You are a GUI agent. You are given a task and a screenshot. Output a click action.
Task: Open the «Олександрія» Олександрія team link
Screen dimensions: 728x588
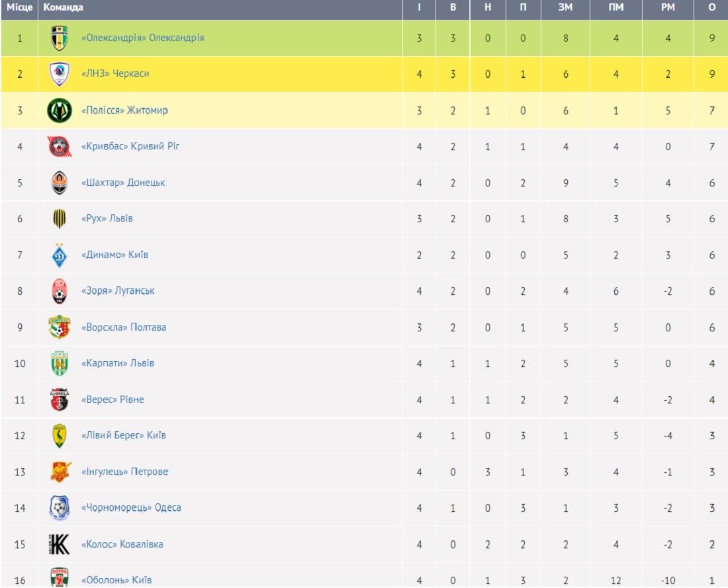[x=142, y=38]
